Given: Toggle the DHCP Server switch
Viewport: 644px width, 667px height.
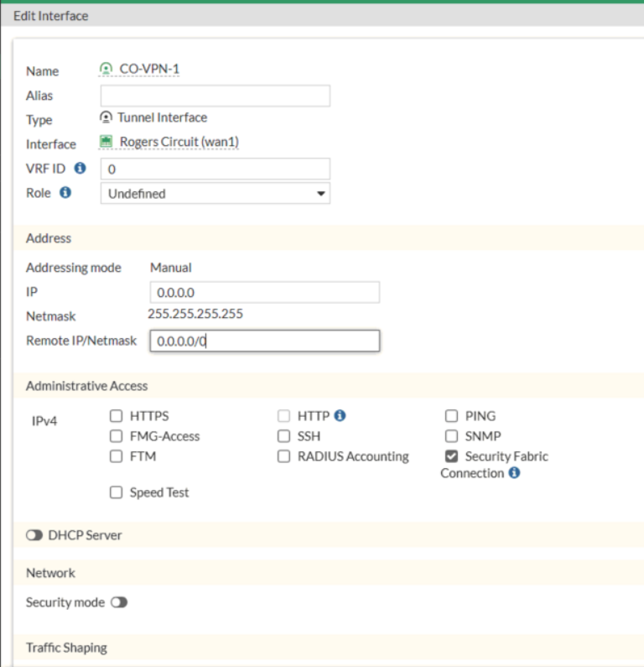Looking at the screenshot, I should 34,535.
